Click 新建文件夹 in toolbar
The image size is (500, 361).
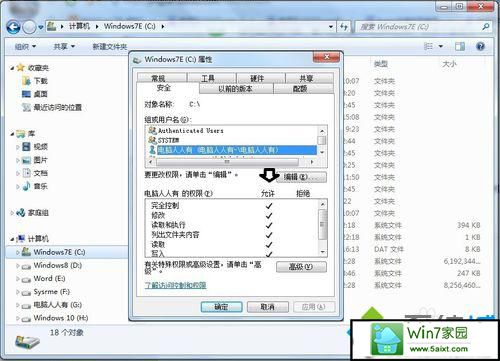tap(110, 47)
